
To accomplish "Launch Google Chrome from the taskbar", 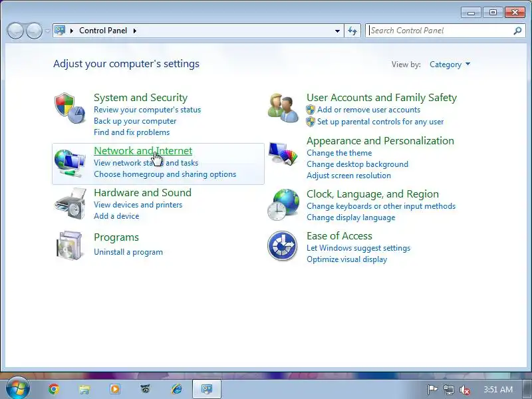I will click(54, 389).
